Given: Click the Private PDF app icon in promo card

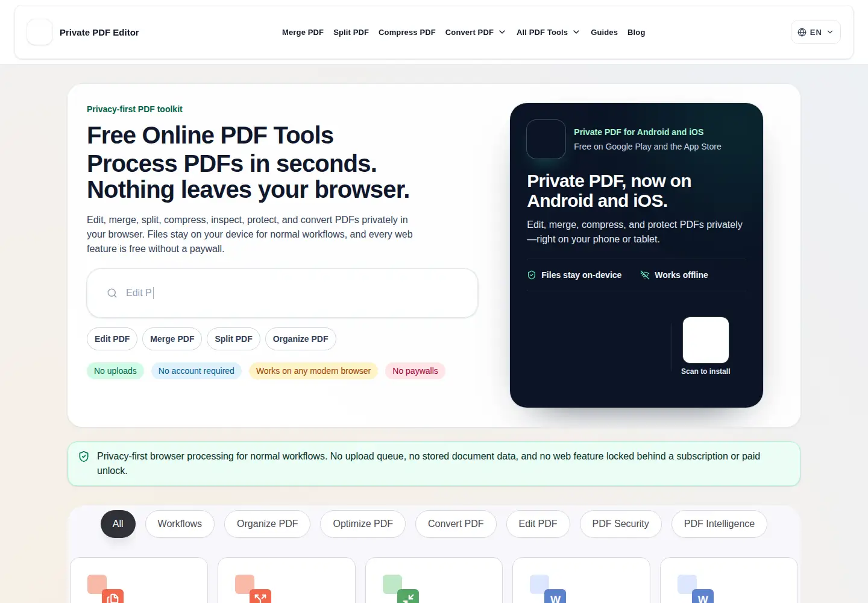Looking at the screenshot, I should 546,139.
